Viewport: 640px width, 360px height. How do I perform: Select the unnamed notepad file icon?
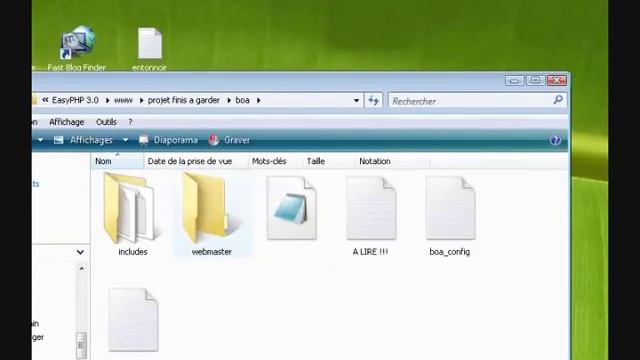click(291, 208)
